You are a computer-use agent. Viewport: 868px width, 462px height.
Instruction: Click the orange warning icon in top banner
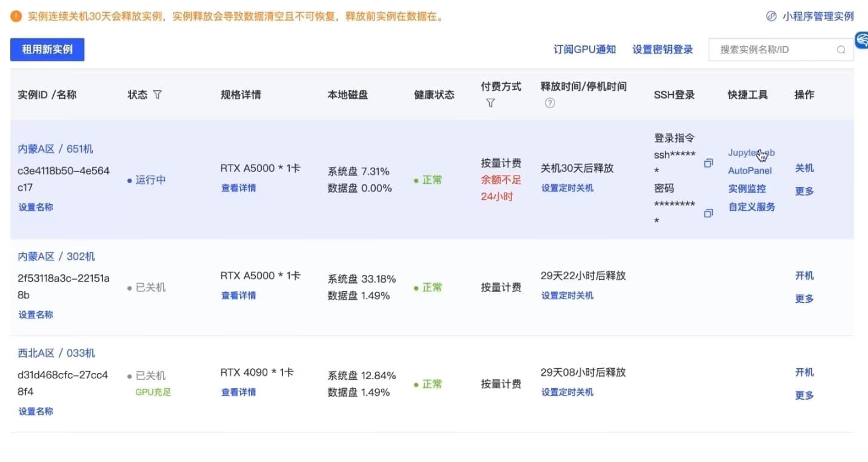point(16,16)
